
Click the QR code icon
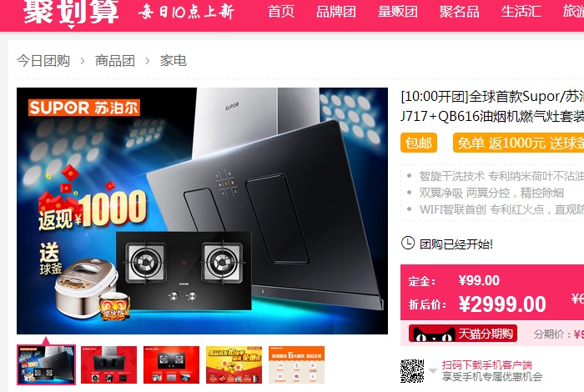pos(412,371)
